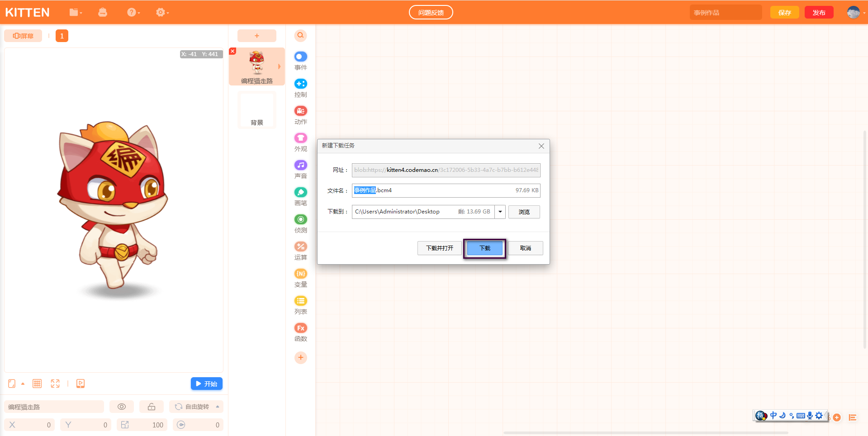The image size is (868, 436).
Task: Expand the stage size ratio arrow
Action: 23,384
